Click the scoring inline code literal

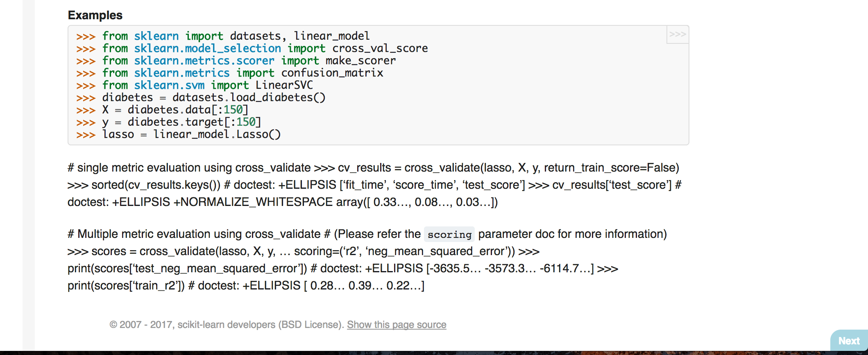coord(449,235)
